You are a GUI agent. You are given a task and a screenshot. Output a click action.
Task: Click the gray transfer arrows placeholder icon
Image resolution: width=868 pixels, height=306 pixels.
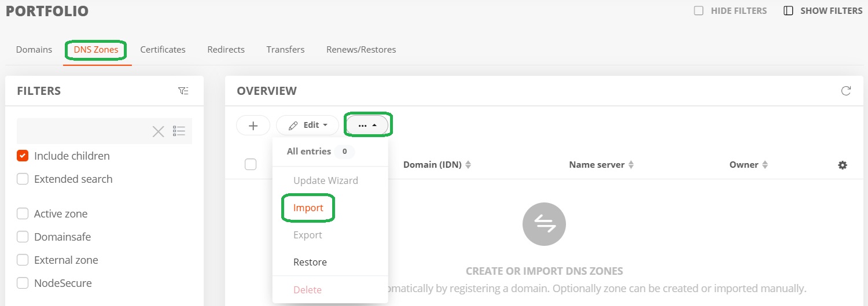(x=544, y=224)
